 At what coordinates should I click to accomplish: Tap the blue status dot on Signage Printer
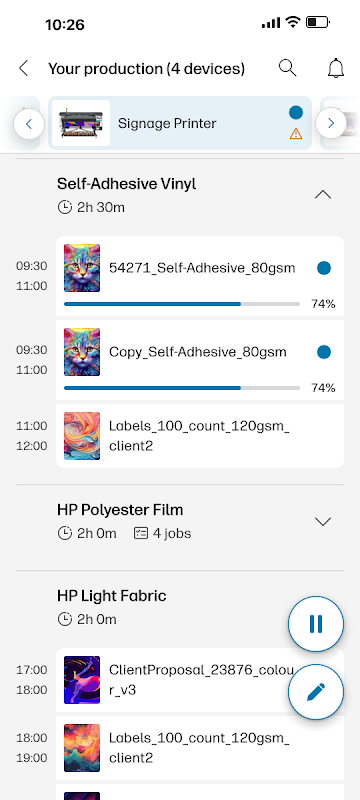tap(296, 113)
